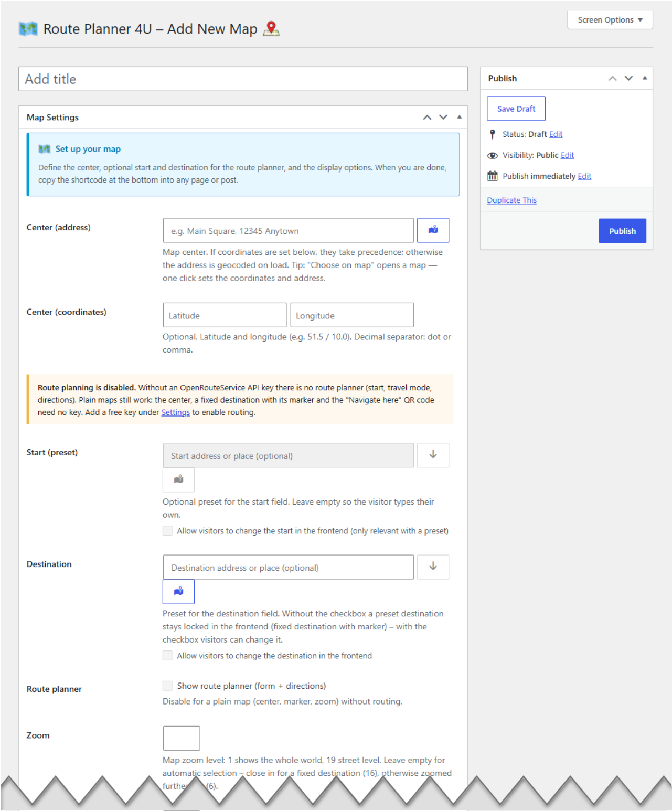Move Publish box down with chevron

tap(628, 78)
